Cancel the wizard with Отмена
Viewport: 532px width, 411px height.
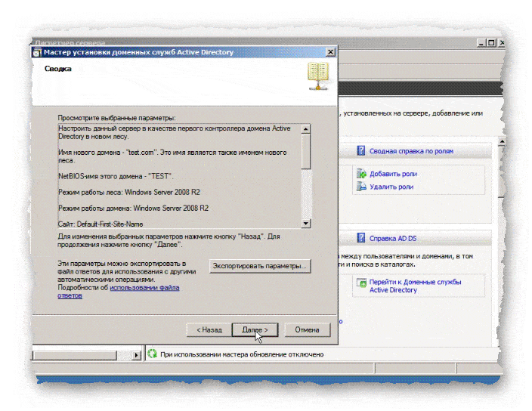pyautogui.click(x=307, y=329)
